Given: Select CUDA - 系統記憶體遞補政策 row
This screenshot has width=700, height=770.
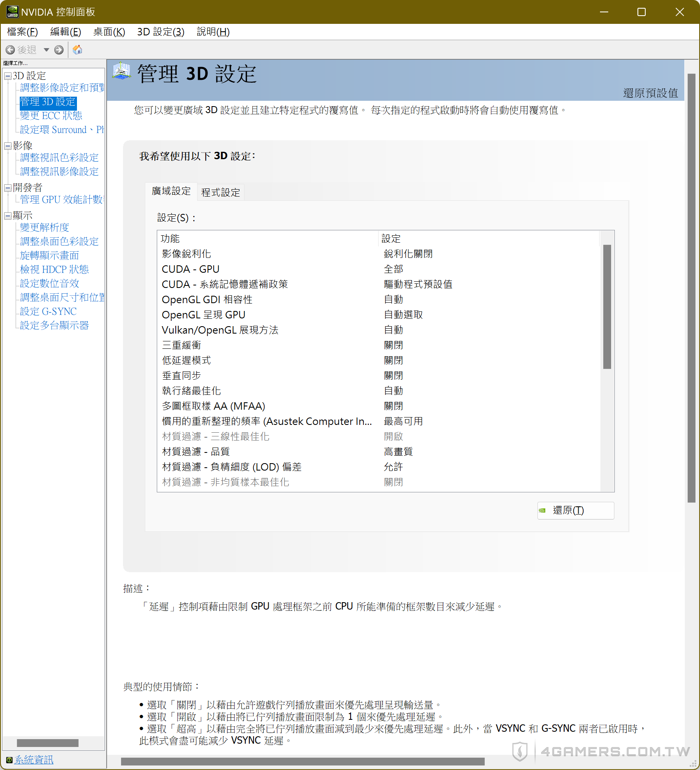Looking at the screenshot, I should pos(379,284).
